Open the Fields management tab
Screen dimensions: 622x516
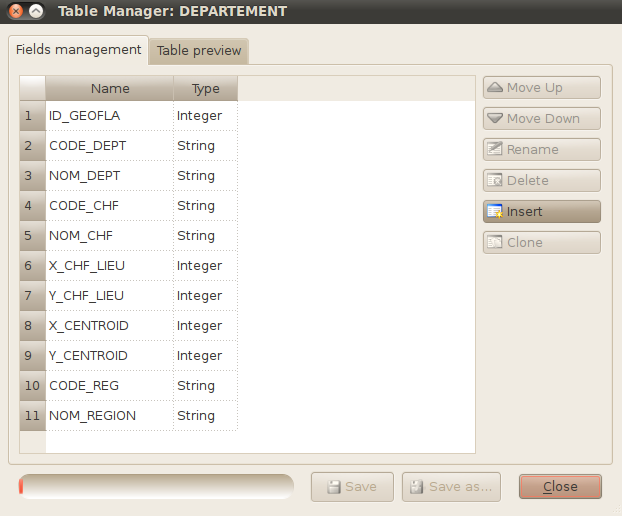click(x=79, y=50)
